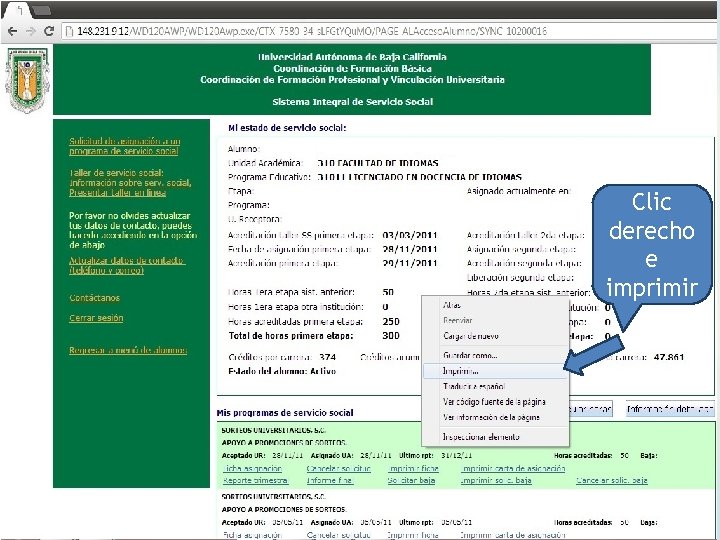Viewport: 720px width, 540px height.
Task: Click 'Sistema Integral de Servicio Social' banner title
Action: [353, 102]
